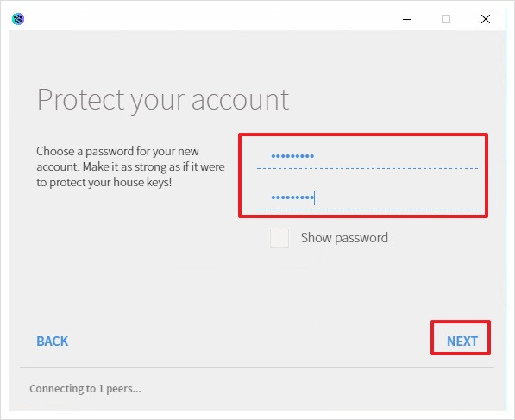Click the separator line above the status text
515x420 pixels.
(257, 367)
